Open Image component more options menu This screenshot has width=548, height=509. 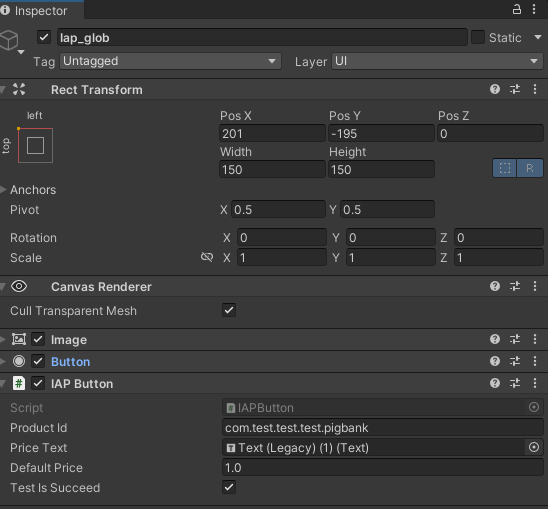click(x=535, y=339)
